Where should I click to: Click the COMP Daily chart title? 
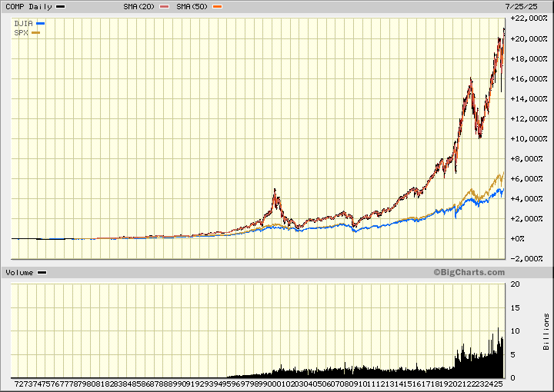(28, 7)
